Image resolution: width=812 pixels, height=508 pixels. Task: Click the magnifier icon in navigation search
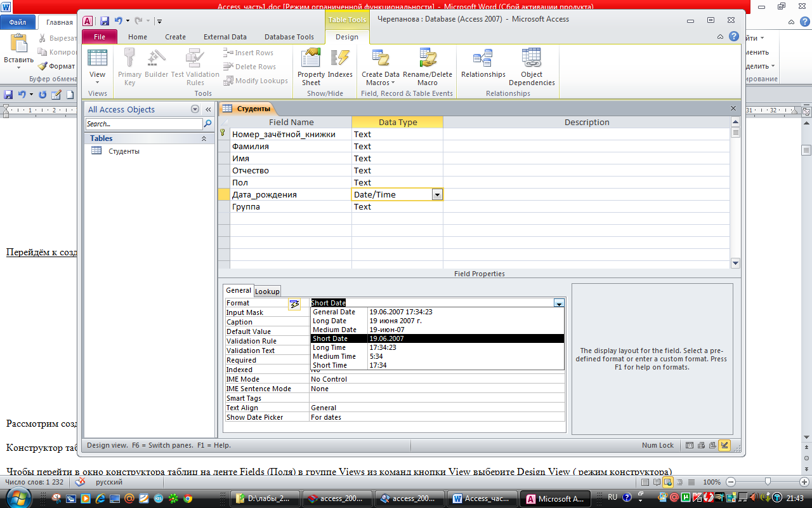[x=207, y=124]
